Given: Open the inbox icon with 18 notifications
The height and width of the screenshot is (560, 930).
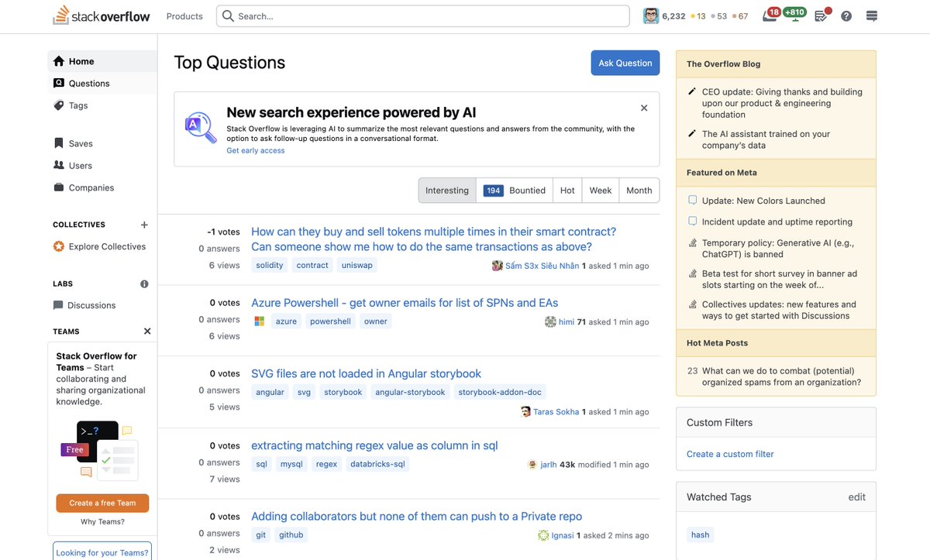Looking at the screenshot, I should [x=770, y=15].
